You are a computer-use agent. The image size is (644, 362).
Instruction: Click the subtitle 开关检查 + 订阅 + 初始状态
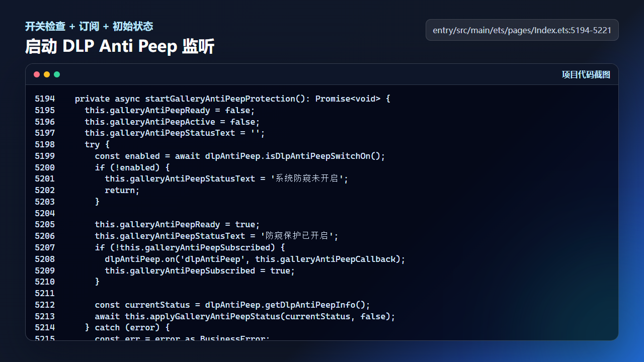[x=89, y=26]
